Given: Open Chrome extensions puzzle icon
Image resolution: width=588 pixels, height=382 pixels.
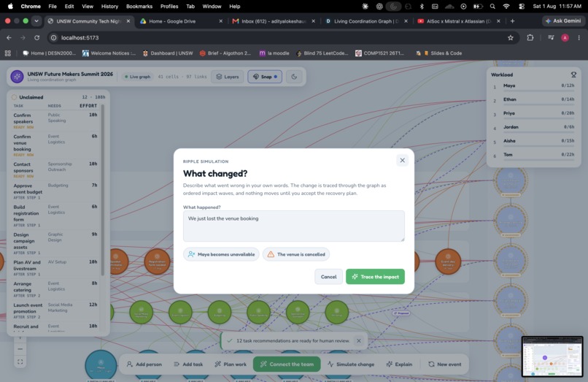Looking at the screenshot, I should coord(530,37).
